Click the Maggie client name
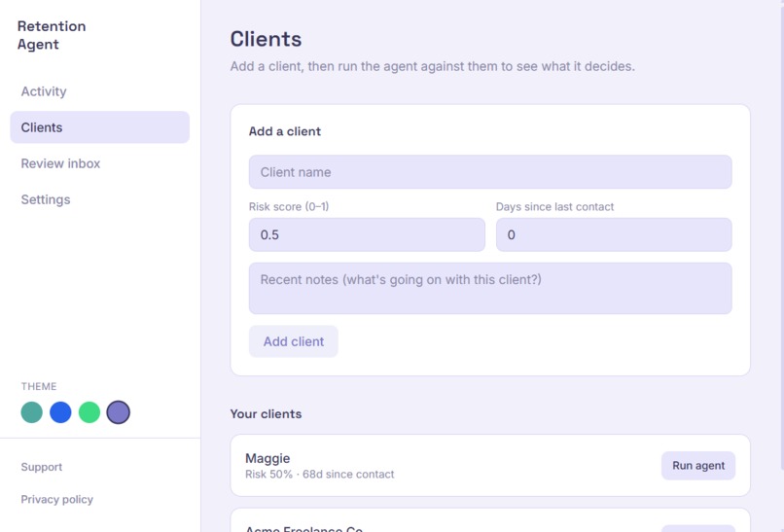This screenshot has height=532, width=784. (267, 458)
